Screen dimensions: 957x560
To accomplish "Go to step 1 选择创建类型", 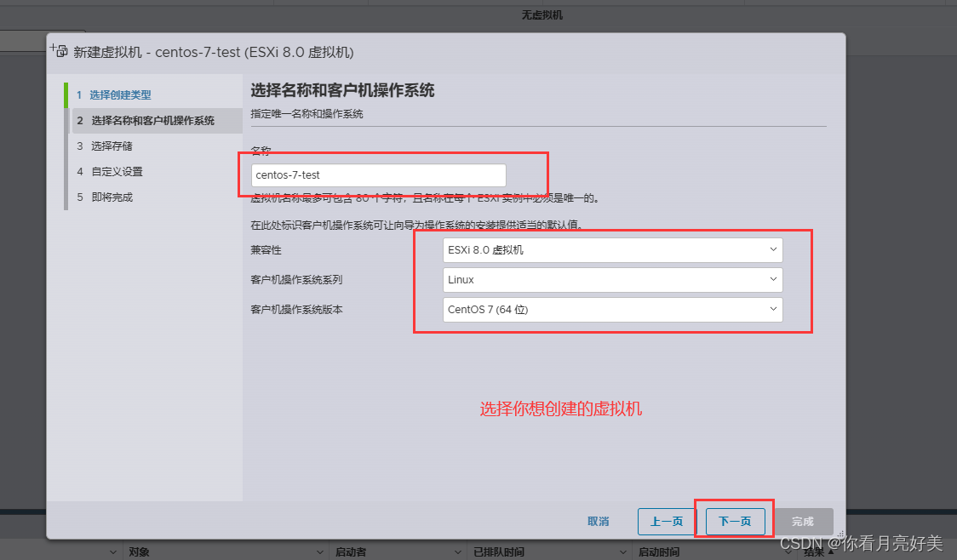I will (113, 95).
